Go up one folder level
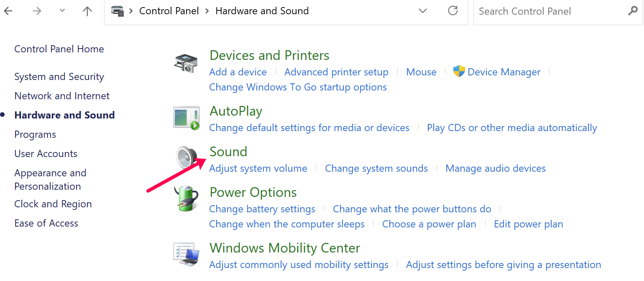Viewport: 644px width, 281px height. click(87, 11)
